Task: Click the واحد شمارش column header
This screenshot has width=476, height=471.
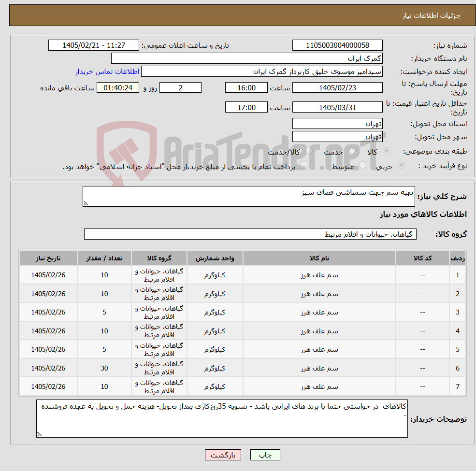Action: tap(215, 258)
